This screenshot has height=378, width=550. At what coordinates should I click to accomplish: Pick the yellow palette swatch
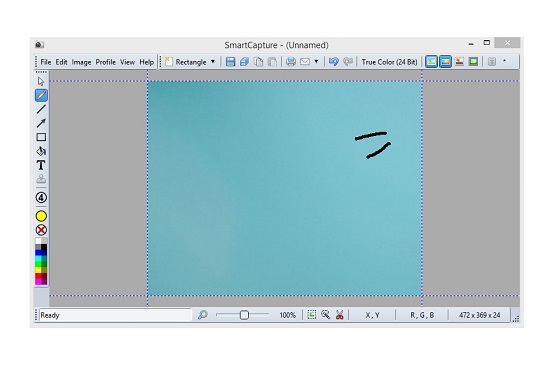[x=38, y=270]
